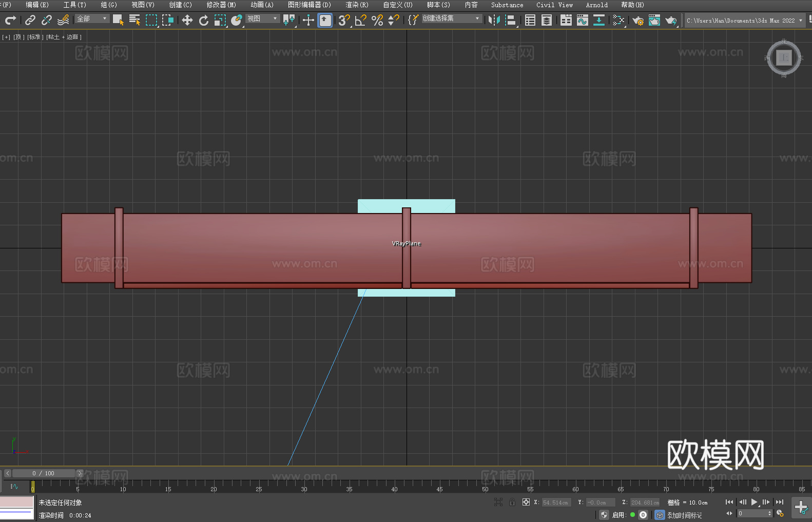Open Mini Curve Editor icon

coord(14,486)
